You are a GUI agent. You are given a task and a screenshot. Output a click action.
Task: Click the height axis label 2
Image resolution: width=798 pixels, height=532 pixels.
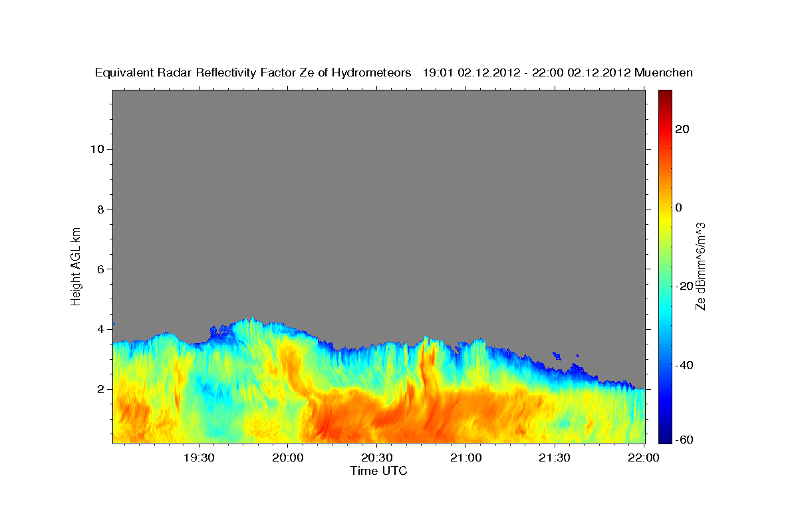coord(100,389)
